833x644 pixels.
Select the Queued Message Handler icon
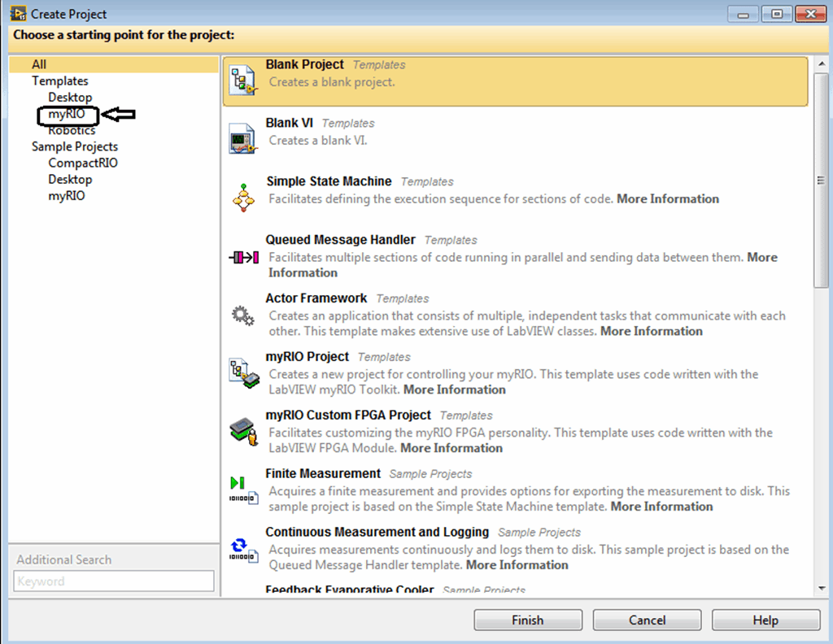coord(244,258)
